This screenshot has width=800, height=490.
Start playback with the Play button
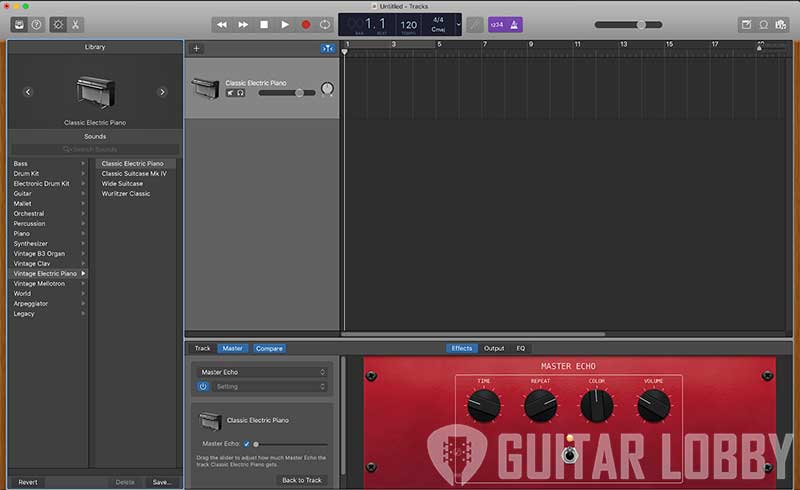coord(285,24)
